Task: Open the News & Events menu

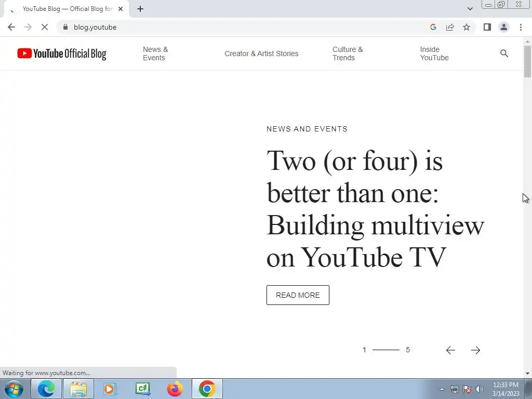Action: coord(155,54)
